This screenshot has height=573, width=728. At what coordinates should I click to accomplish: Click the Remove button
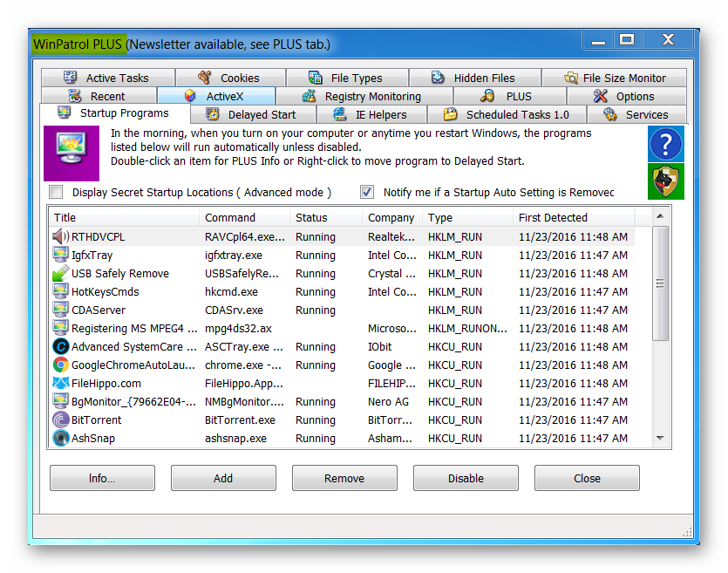point(344,478)
